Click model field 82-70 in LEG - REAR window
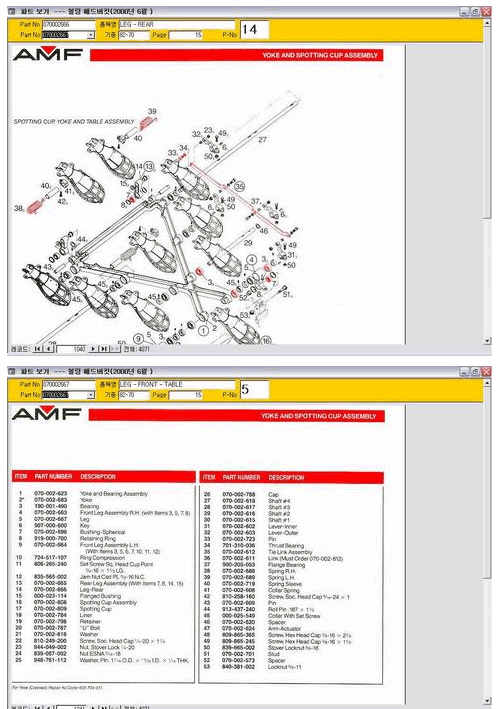504x709 pixels. (x=134, y=35)
